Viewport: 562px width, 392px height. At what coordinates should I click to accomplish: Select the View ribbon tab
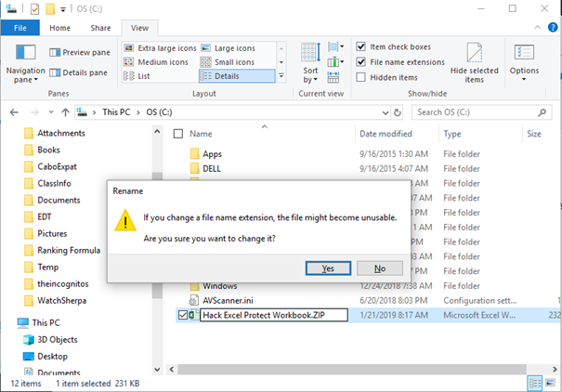click(139, 28)
